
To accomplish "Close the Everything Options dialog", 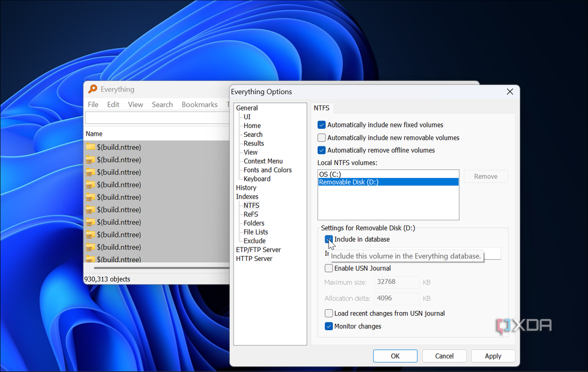I will (510, 92).
